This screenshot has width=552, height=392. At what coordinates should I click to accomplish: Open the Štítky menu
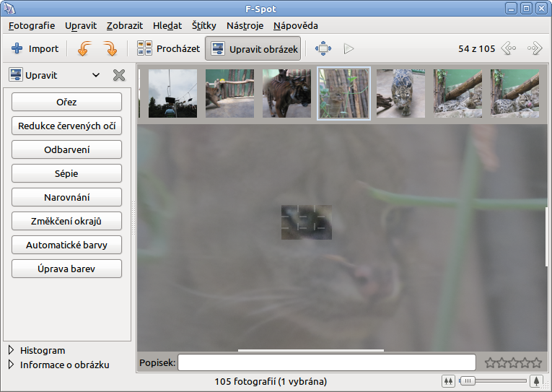coord(203,26)
